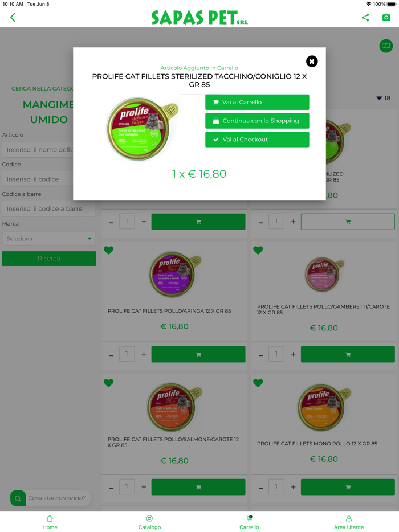Toggle favorite heart on Pollo/Aringa product
The width and height of the screenshot is (399, 532).
coord(109,251)
